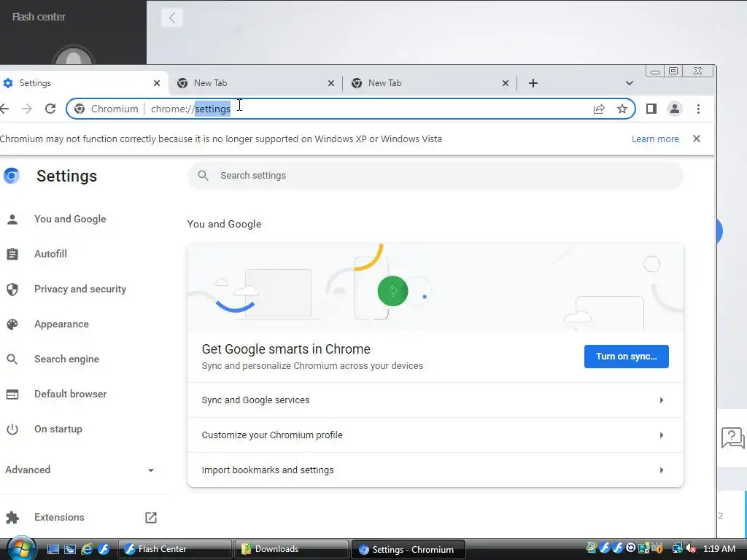This screenshot has width=747, height=560.
Task: Click the Chromium site info icon in address bar
Action: [x=80, y=109]
